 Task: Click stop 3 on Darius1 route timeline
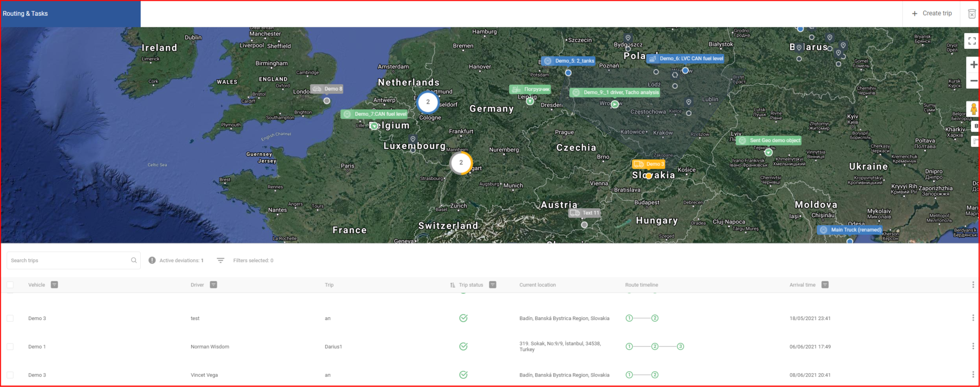(680, 346)
